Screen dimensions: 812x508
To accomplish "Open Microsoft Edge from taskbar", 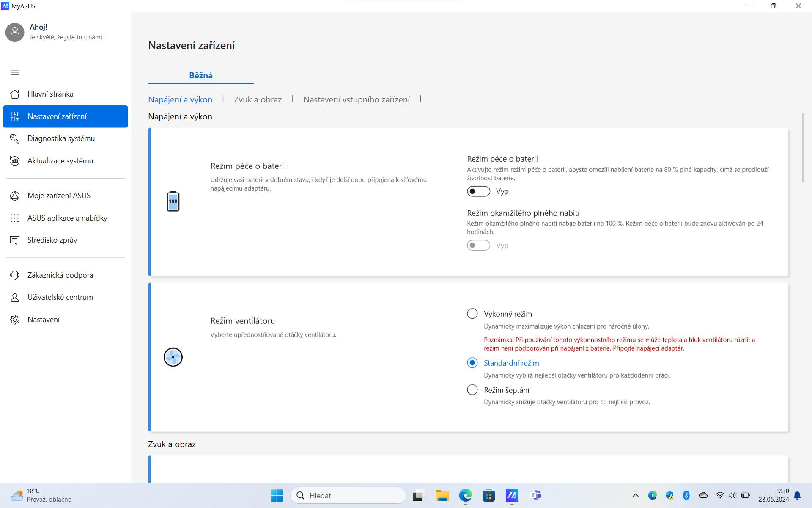I will point(465,495).
